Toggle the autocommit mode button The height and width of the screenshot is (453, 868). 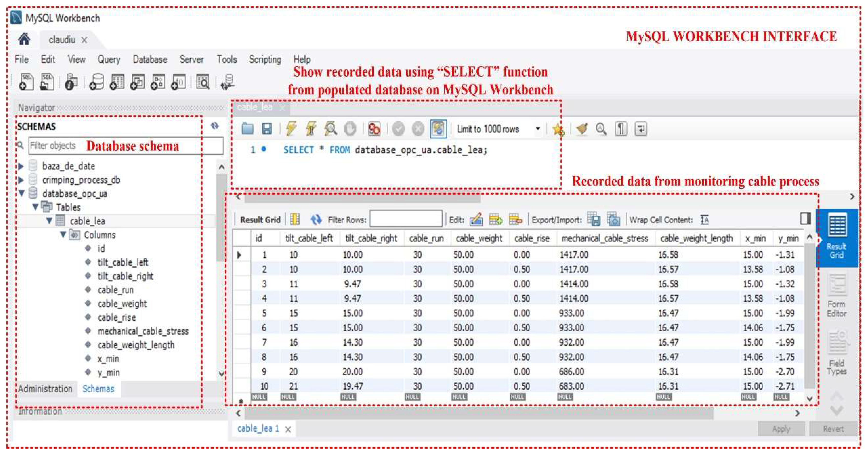[438, 129]
